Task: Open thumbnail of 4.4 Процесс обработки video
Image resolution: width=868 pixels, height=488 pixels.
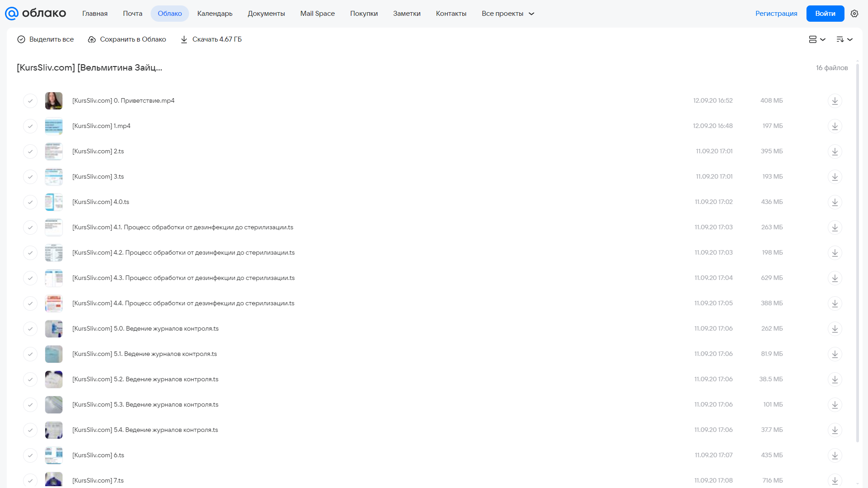Action: [54, 303]
